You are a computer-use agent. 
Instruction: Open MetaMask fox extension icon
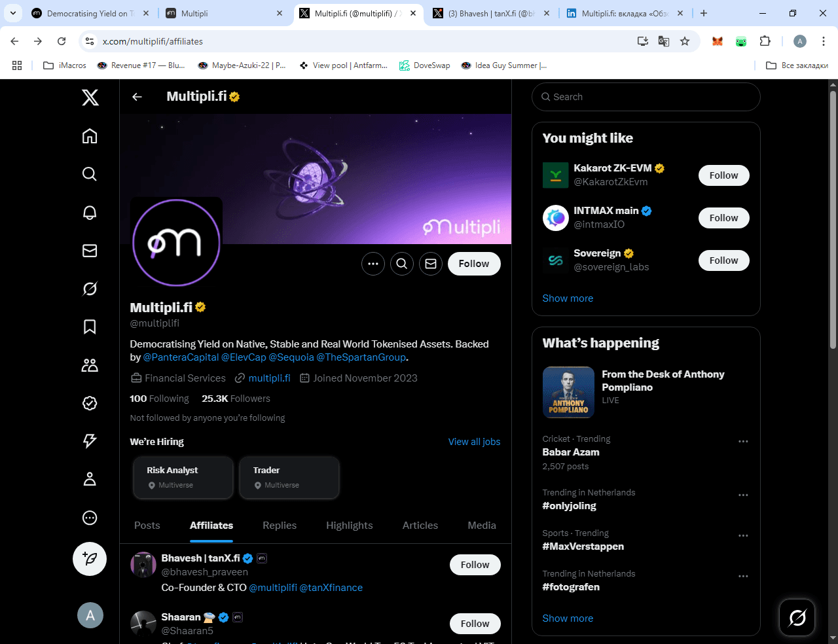pos(718,41)
